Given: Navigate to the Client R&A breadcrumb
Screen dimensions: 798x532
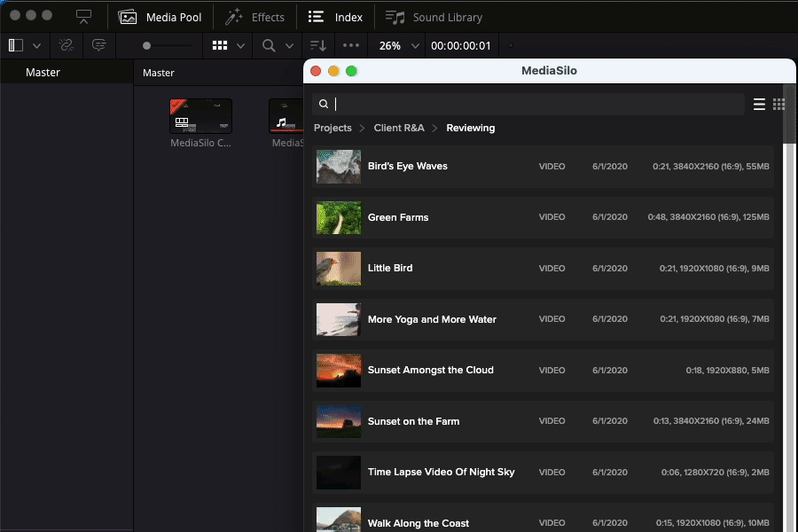Looking at the screenshot, I should click(x=399, y=128).
